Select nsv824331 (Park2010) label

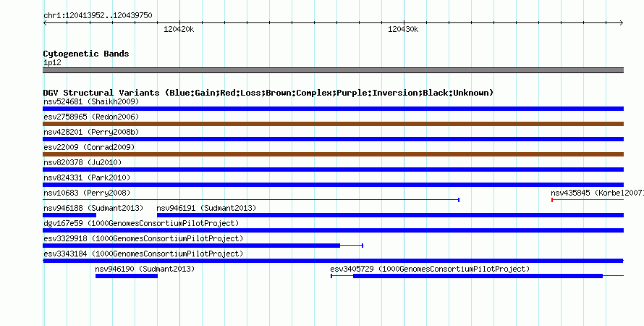pos(87,177)
